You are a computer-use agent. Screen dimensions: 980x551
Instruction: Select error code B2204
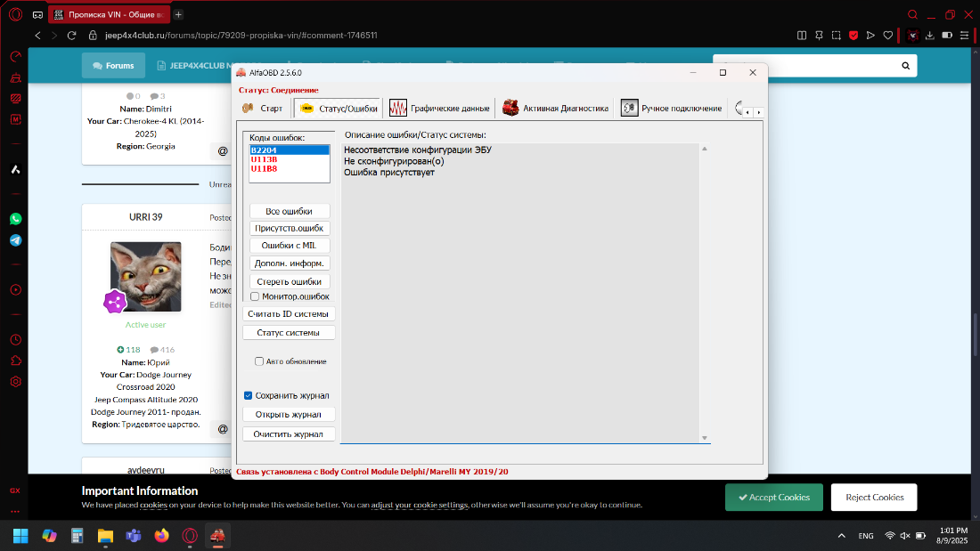pos(290,150)
